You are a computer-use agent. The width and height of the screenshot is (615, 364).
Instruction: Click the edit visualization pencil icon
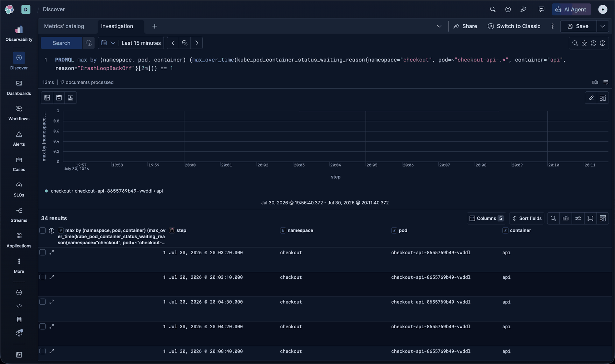(591, 98)
